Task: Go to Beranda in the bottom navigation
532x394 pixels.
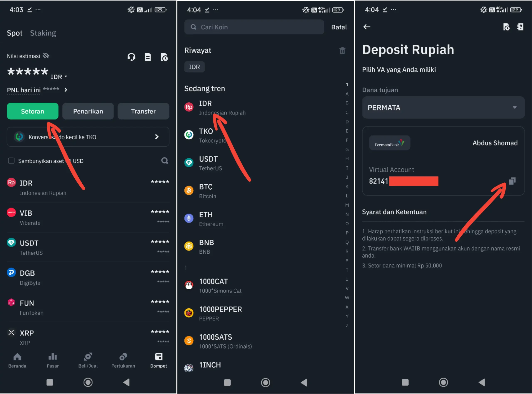Action: pos(17,360)
